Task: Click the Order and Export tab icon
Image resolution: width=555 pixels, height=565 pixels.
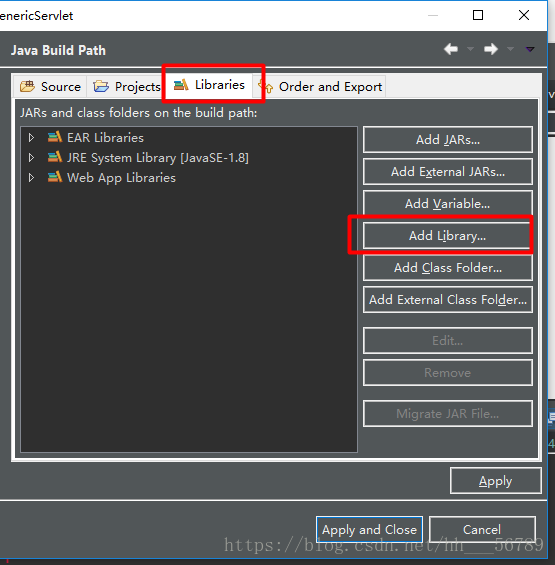Action: 266,86
